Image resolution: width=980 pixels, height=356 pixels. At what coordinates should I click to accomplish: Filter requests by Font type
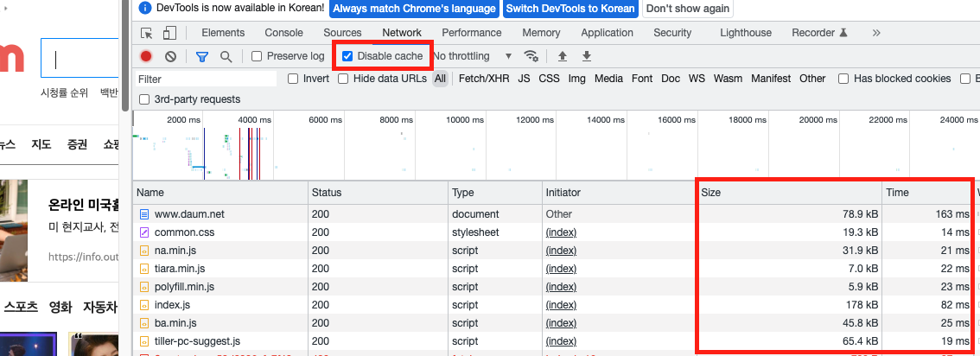[642, 79]
